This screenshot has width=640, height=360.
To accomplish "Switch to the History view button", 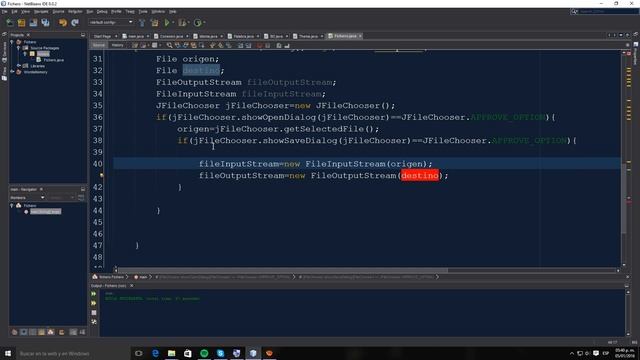I will [x=117, y=45].
